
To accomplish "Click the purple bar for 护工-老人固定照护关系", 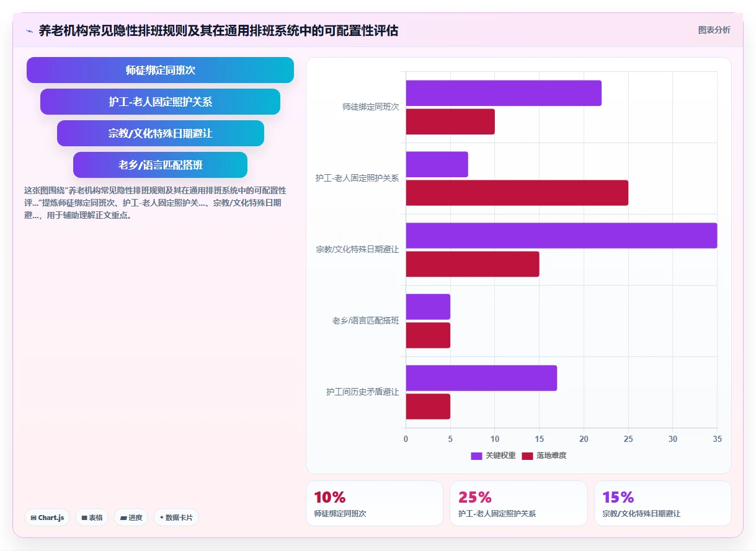I will [437, 164].
